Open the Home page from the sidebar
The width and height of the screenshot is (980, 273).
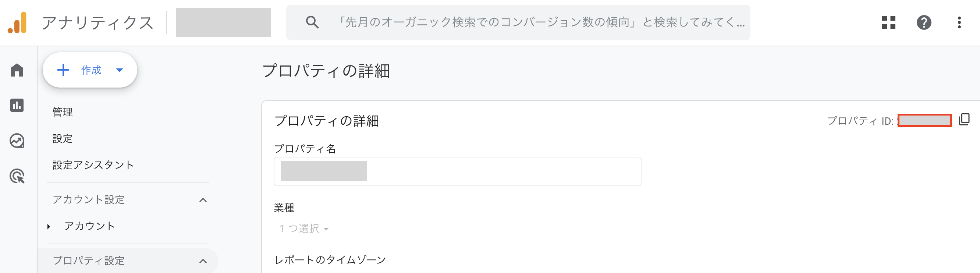click(17, 70)
